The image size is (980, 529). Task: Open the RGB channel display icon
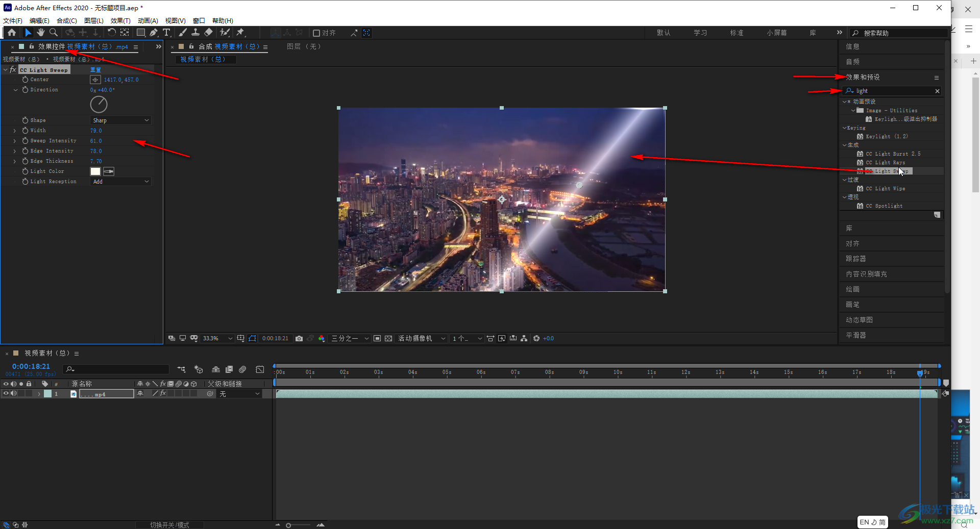coord(322,338)
